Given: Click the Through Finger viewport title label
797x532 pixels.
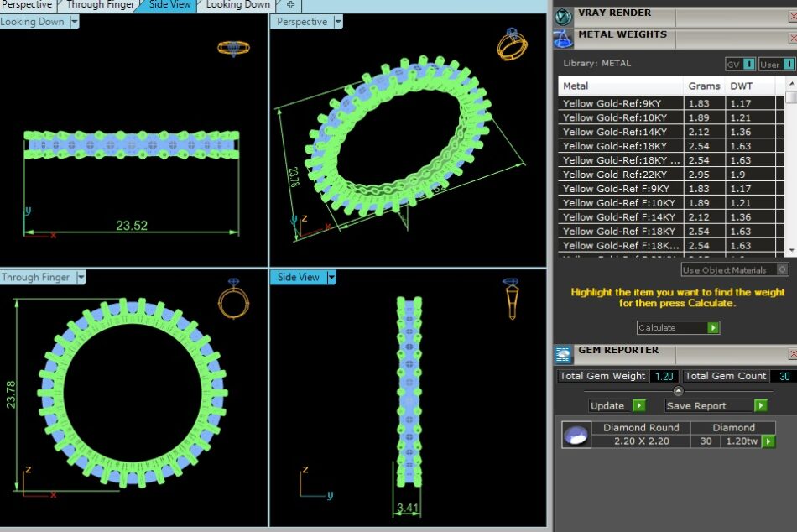Looking at the screenshot, I should [35, 277].
